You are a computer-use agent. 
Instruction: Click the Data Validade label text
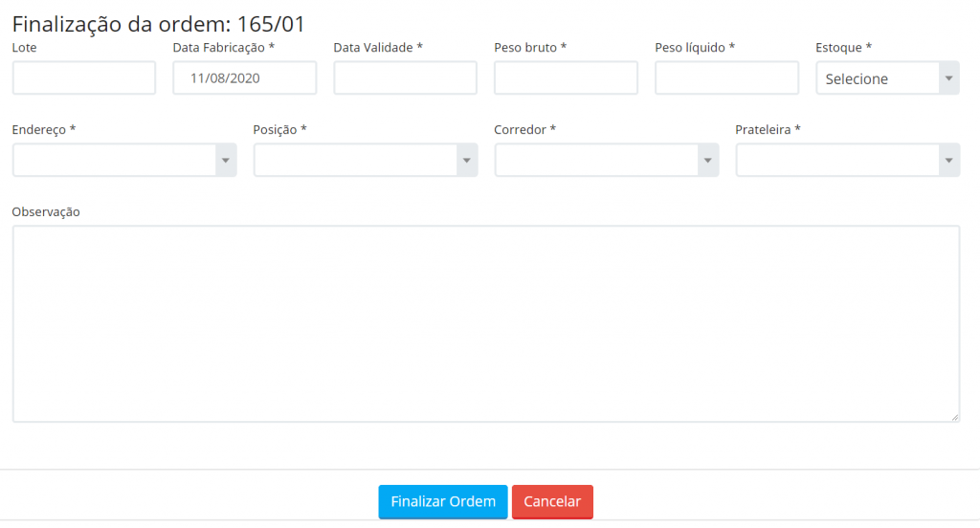pos(378,48)
